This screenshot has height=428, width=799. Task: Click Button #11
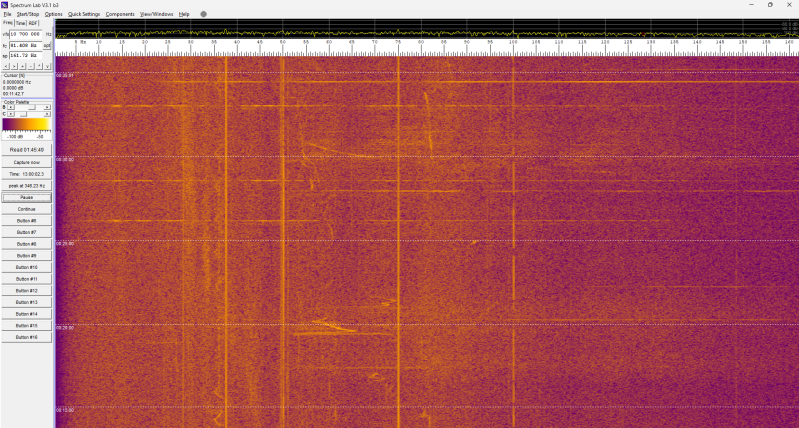[26, 279]
